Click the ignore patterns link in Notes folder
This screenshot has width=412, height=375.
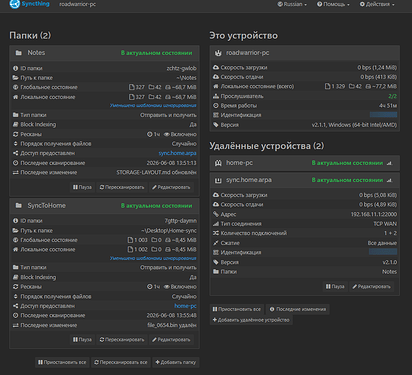point(153,106)
